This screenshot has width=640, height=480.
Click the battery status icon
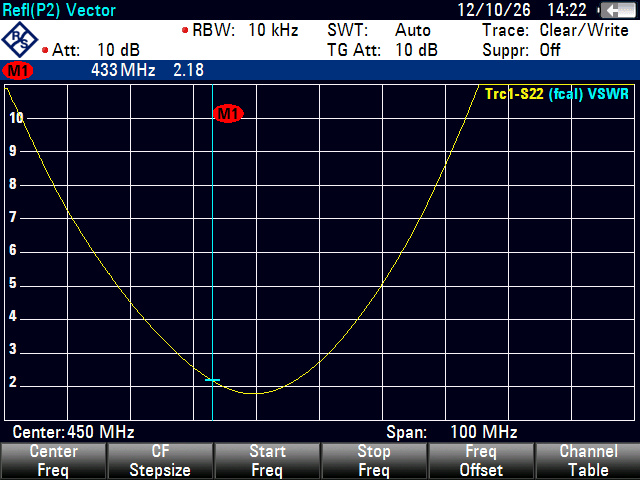coord(618,10)
